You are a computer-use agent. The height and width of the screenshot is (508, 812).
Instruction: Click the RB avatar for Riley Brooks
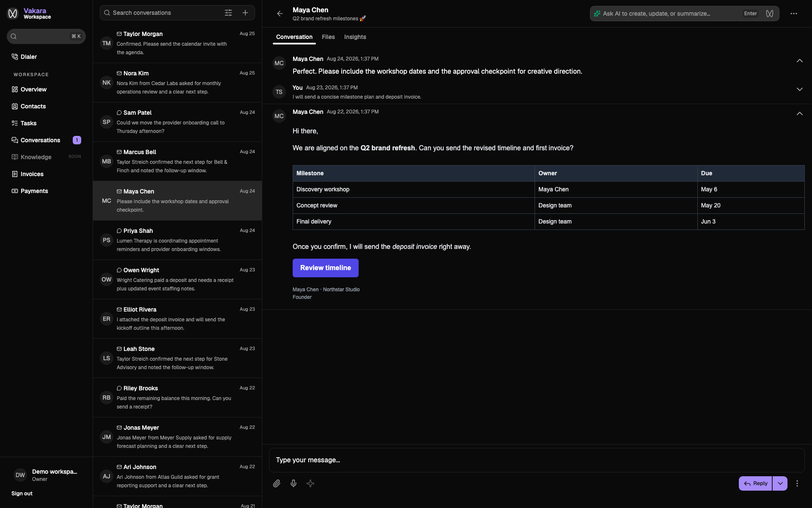coord(107,398)
